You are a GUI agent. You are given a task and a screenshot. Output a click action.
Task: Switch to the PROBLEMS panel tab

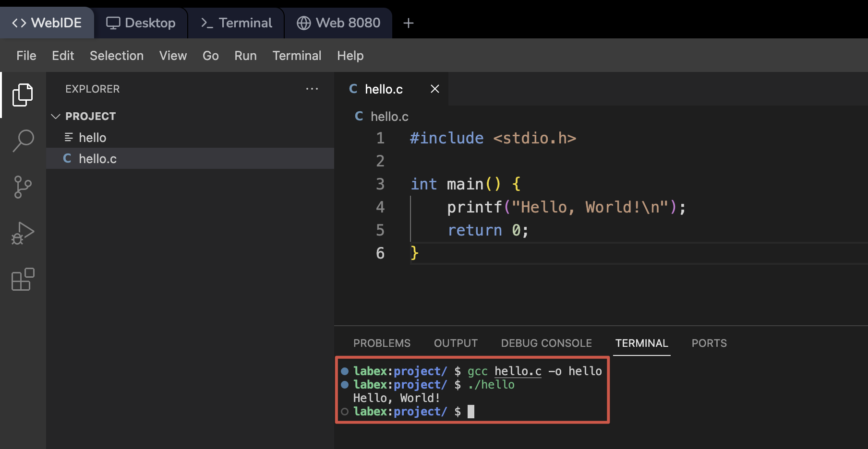[382, 343]
